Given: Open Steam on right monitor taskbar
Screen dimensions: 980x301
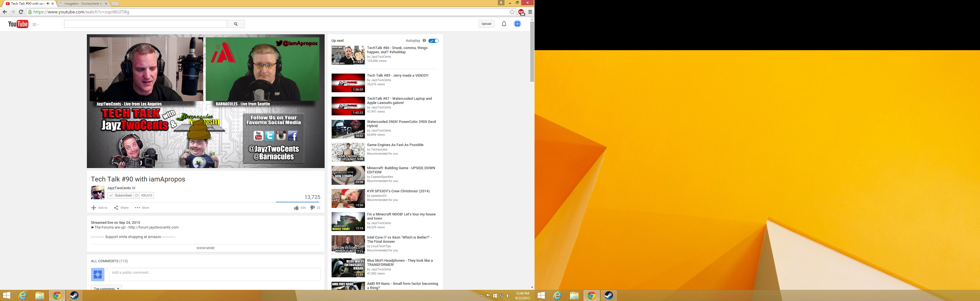Looking at the screenshot, I should (x=609, y=295).
